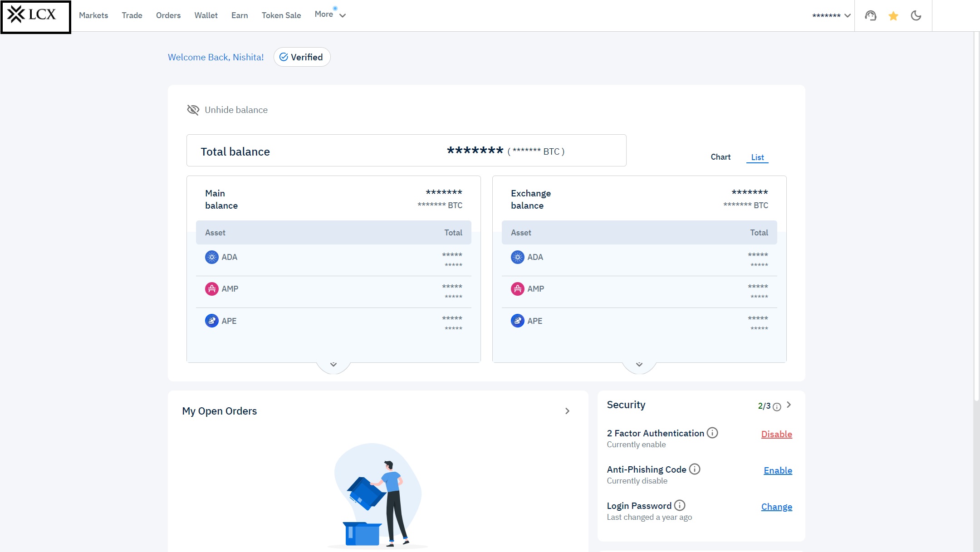
Task: Toggle dark mode moon icon
Action: tap(916, 16)
